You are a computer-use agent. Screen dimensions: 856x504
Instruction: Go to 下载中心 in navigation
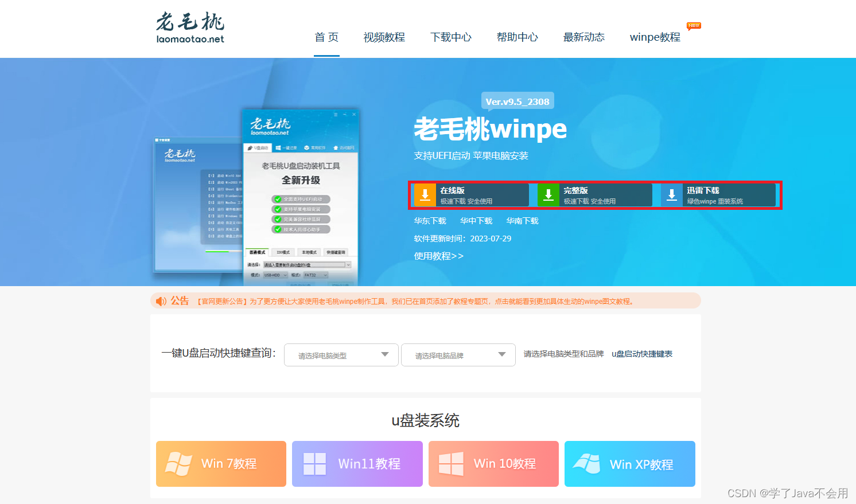click(x=451, y=37)
